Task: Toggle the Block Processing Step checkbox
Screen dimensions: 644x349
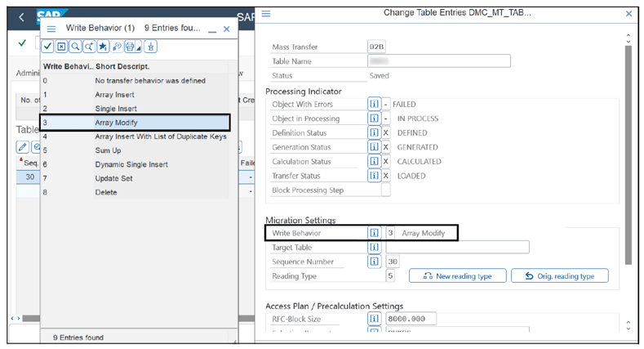Action: pyautogui.click(x=386, y=190)
